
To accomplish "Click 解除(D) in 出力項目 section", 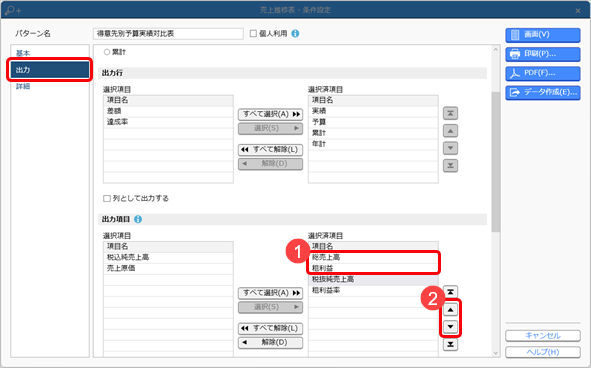I will [x=270, y=342].
